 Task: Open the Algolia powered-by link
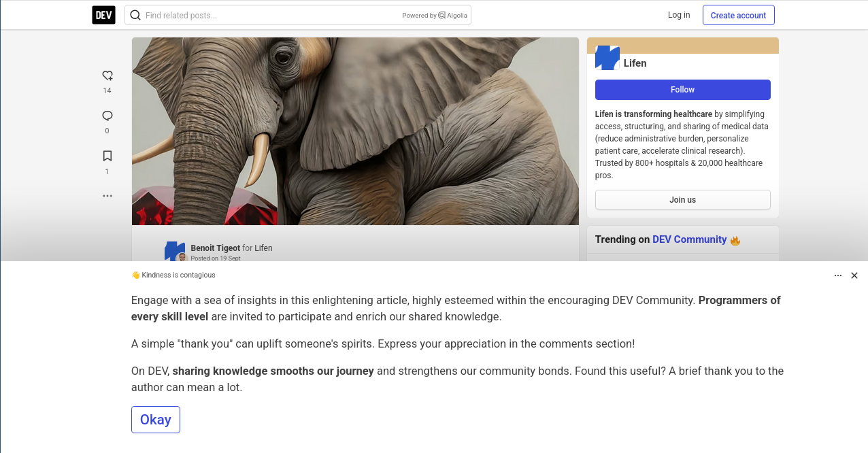435,15
